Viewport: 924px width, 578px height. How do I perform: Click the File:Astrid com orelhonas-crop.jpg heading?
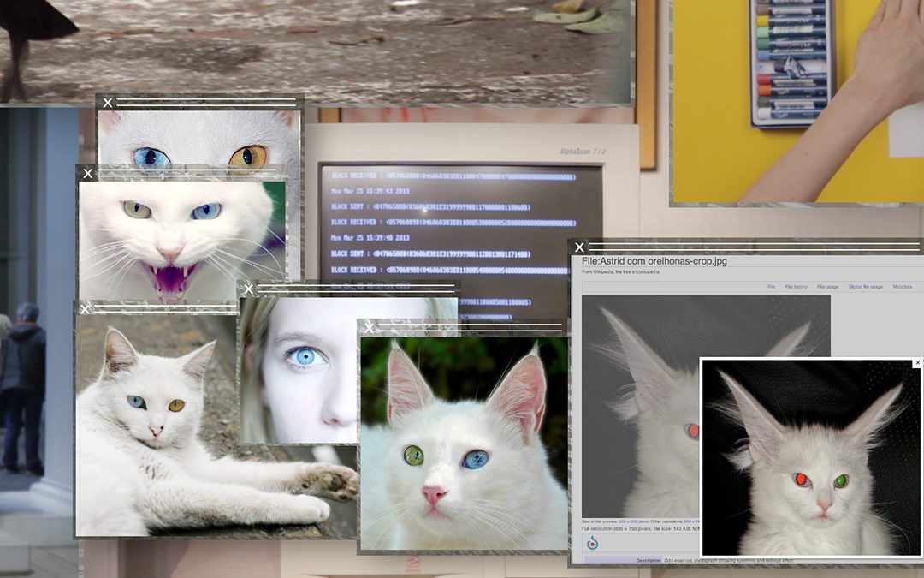[654, 261]
